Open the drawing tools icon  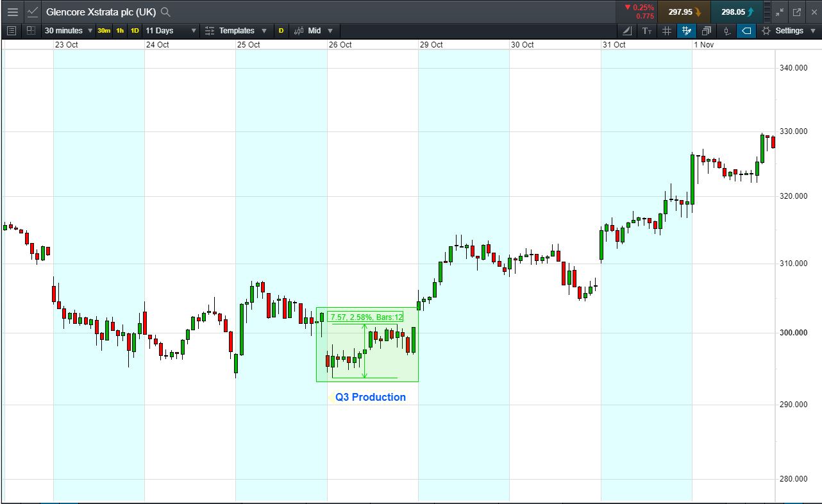(626, 31)
